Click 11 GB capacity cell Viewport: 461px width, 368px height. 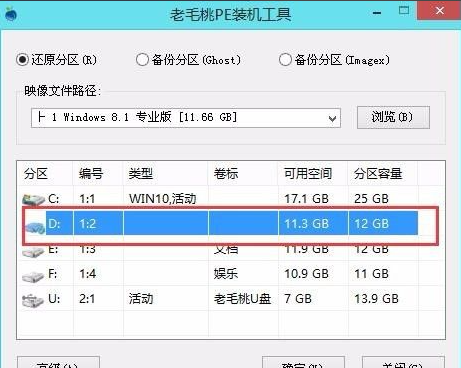[x=371, y=274]
